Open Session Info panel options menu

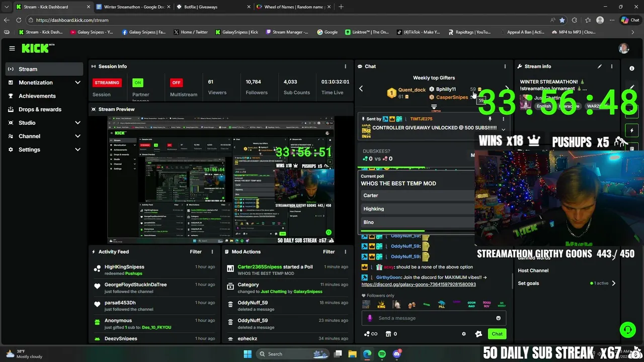click(x=345, y=66)
